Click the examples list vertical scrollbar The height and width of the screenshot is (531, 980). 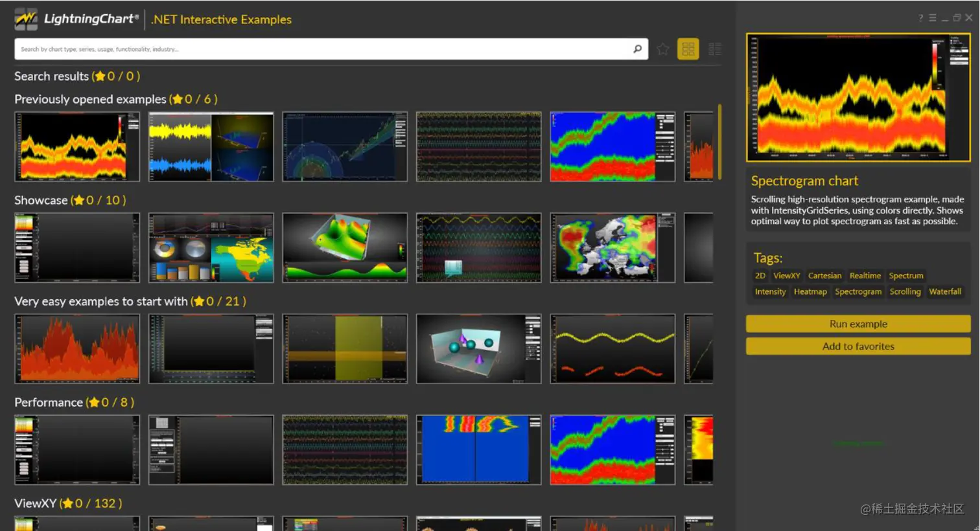pyautogui.click(x=719, y=141)
